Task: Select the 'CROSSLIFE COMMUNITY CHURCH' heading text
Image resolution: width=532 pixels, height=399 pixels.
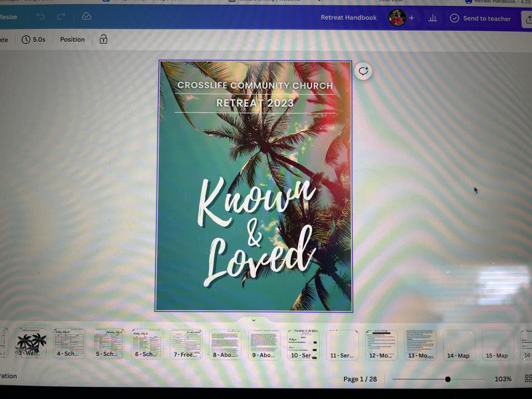Action: [255, 86]
